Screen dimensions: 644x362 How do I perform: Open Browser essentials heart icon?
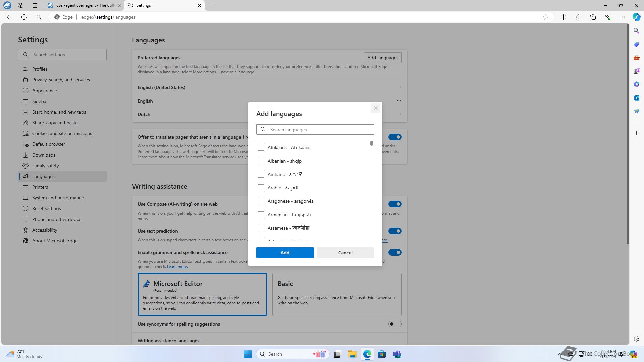pyautogui.click(x=607, y=17)
